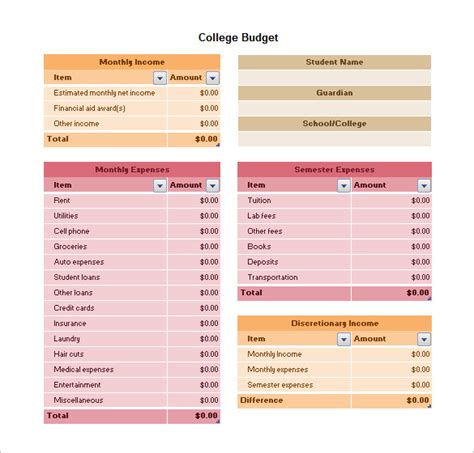
Task: Select Estimated monthly net income amount cell
Action: (194, 93)
